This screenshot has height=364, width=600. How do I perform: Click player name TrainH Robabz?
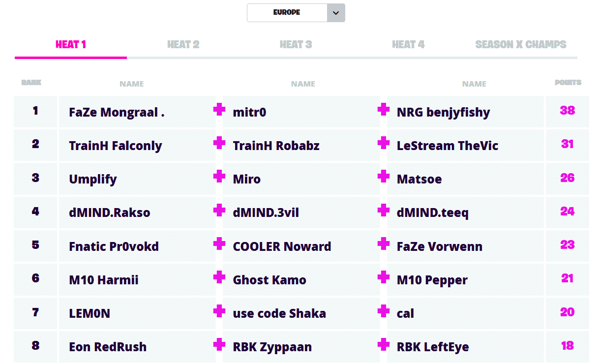276,146
